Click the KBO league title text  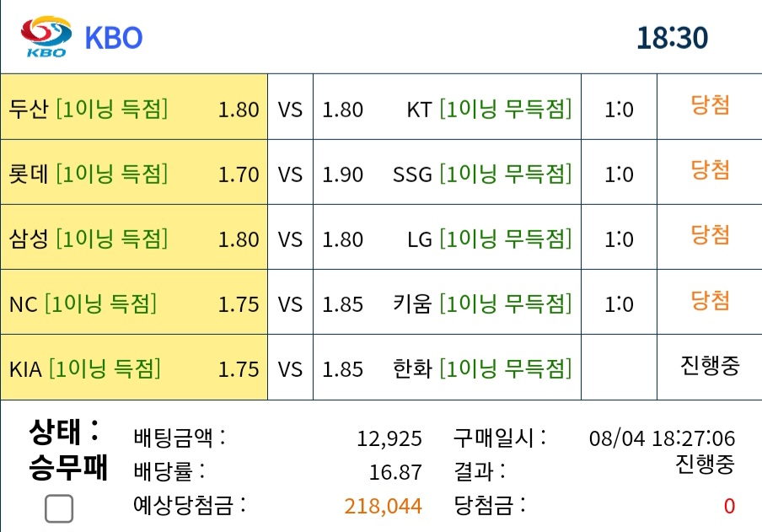[x=114, y=38]
